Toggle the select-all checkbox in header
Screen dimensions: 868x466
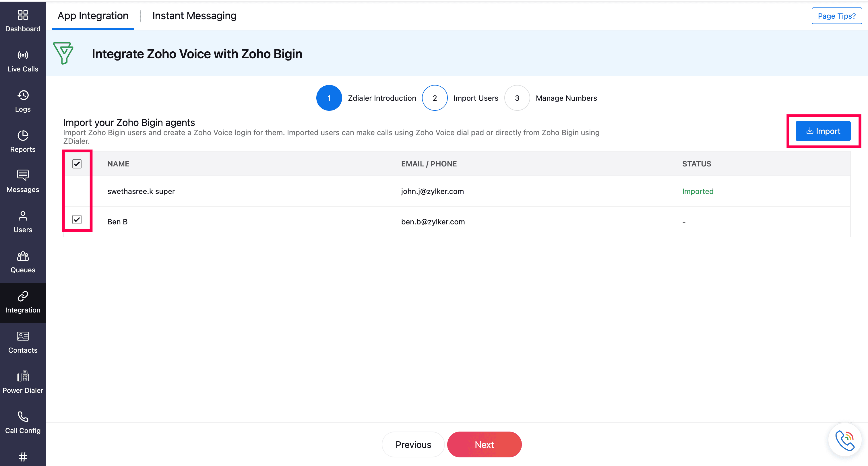click(77, 164)
